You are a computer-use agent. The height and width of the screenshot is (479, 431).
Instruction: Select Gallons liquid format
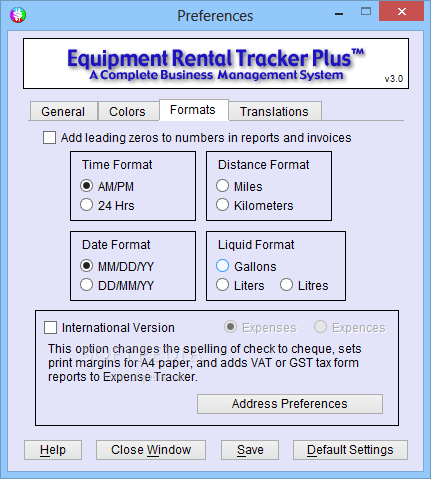(222, 266)
